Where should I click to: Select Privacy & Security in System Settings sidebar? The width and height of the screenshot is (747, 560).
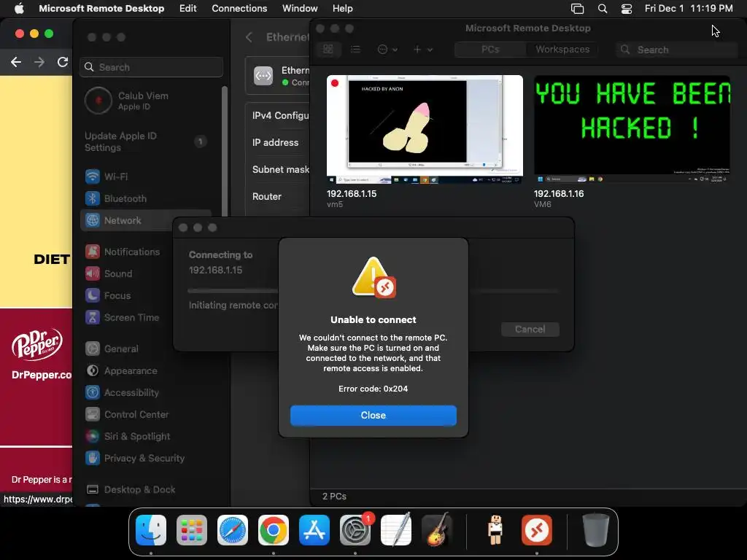pos(146,459)
